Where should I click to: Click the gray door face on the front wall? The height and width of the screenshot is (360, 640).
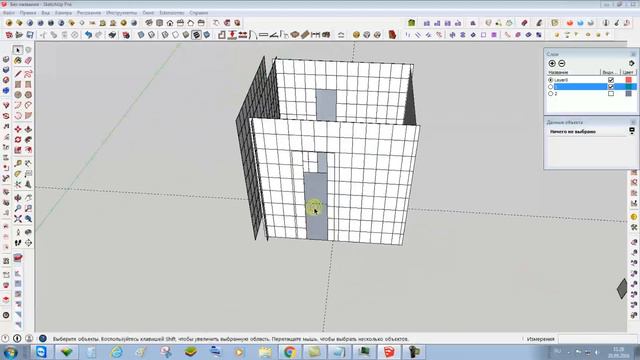316,206
